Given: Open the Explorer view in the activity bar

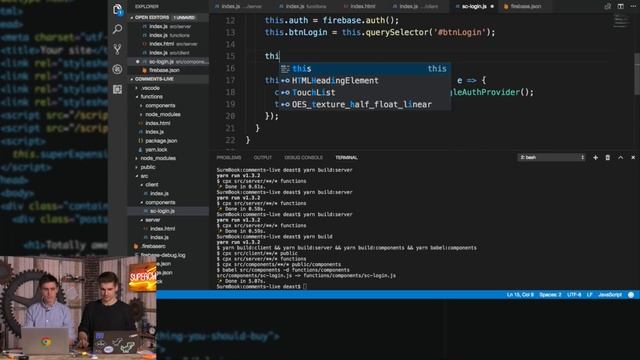Looking at the screenshot, I should tap(118, 9).
